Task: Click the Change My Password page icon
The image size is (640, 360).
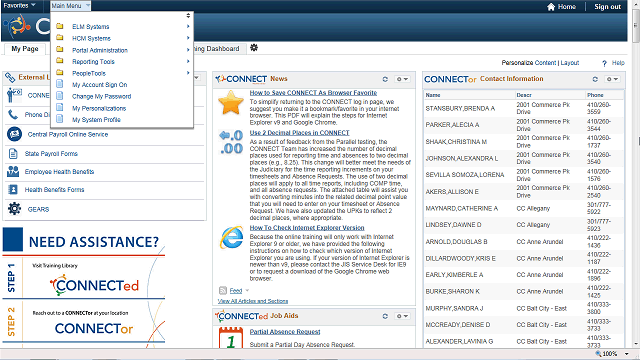Action: (60, 96)
